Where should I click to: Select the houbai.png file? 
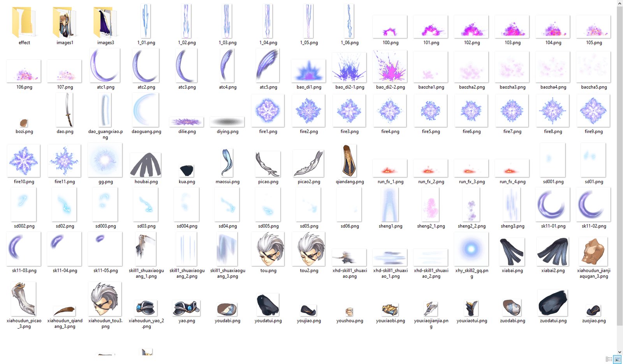(x=146, y=164)
